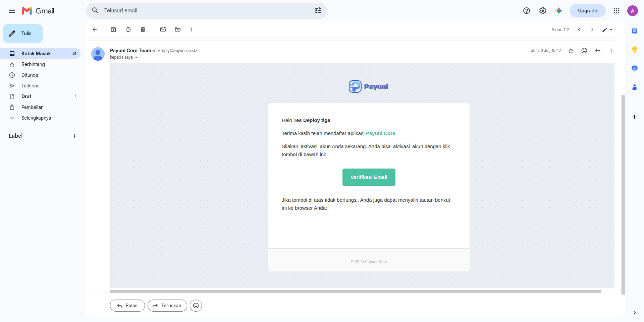Open input tools pencil dropdown
The height and width of the screenshot is (322, 644).
click(x=607, y=30)
